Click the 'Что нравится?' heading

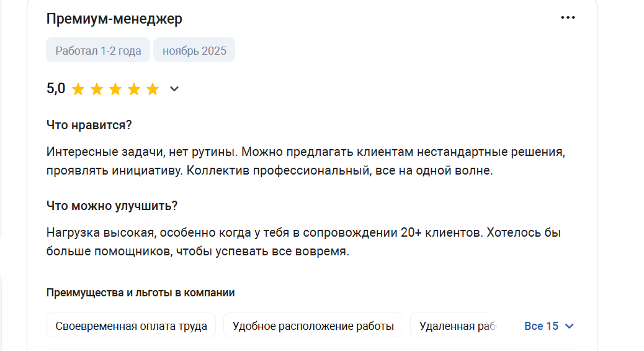tap(89, 125)
